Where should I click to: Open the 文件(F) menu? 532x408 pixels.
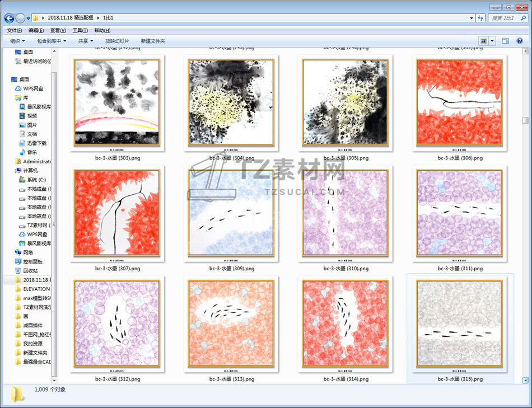[x=14, y=30]
